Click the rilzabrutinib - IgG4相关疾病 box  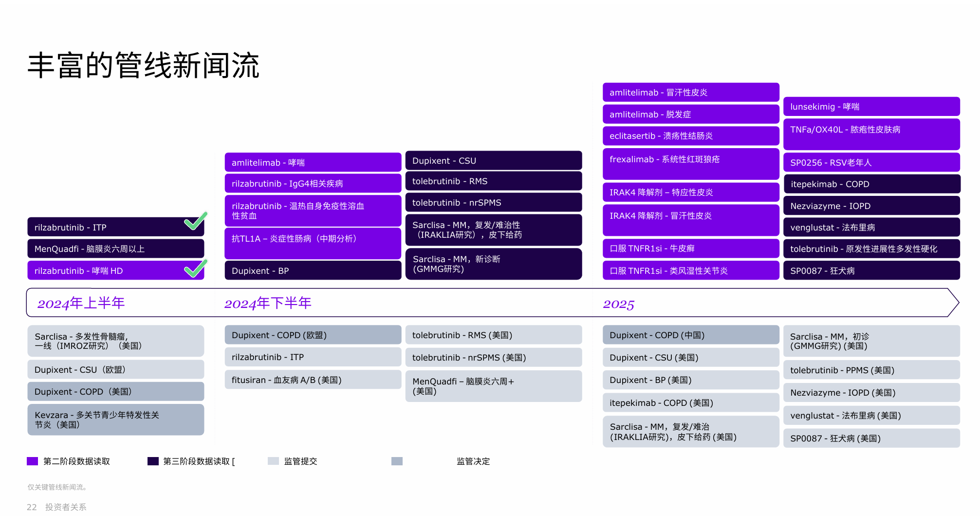pyautogui.click(x=313, y=183)
